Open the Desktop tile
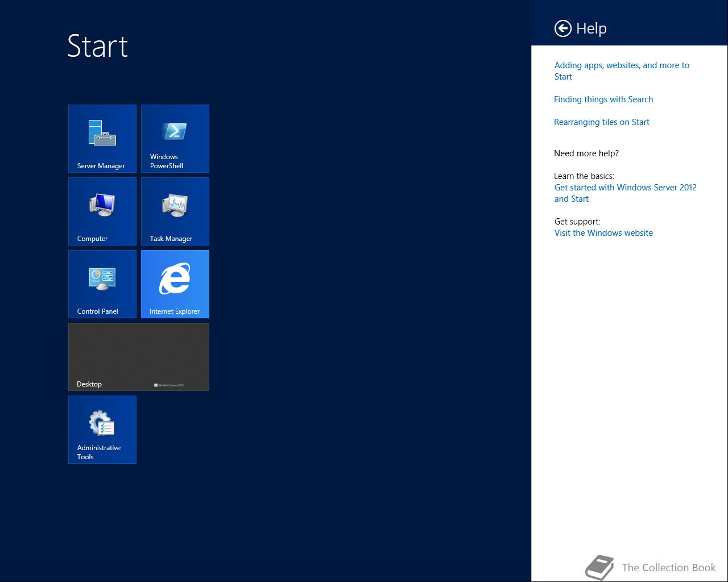 click(139, 357)
